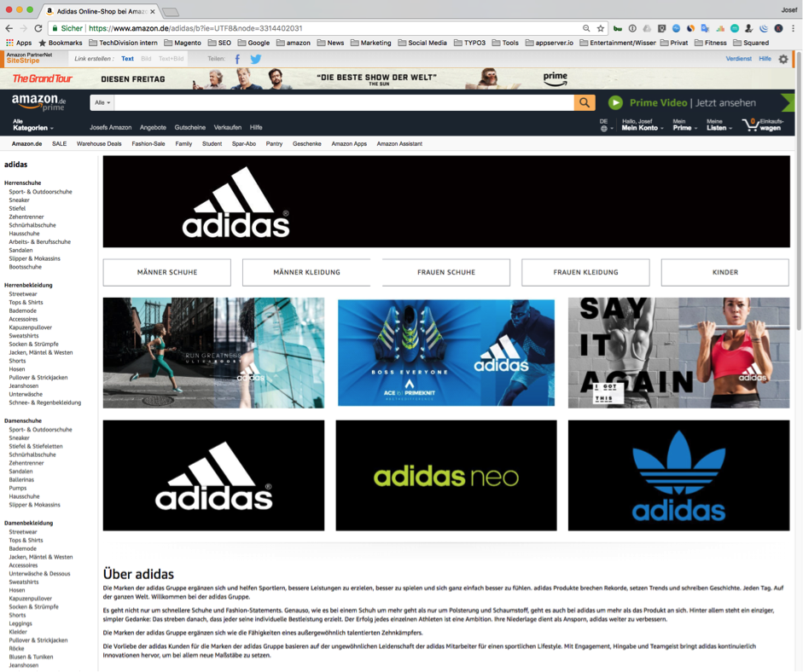Go to Gutscheine in the navigation bar
Screen dimensions: 803x672
(x=190, y=127)
